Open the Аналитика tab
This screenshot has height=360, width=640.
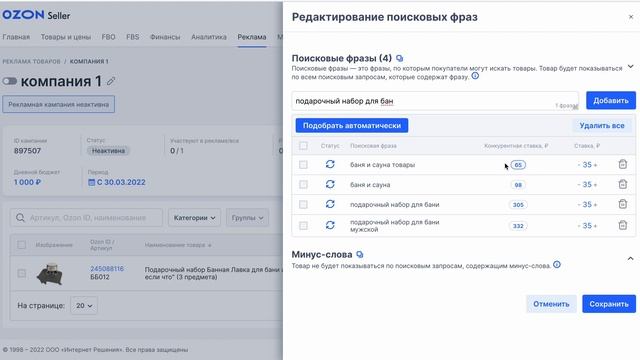coord(209,37)
